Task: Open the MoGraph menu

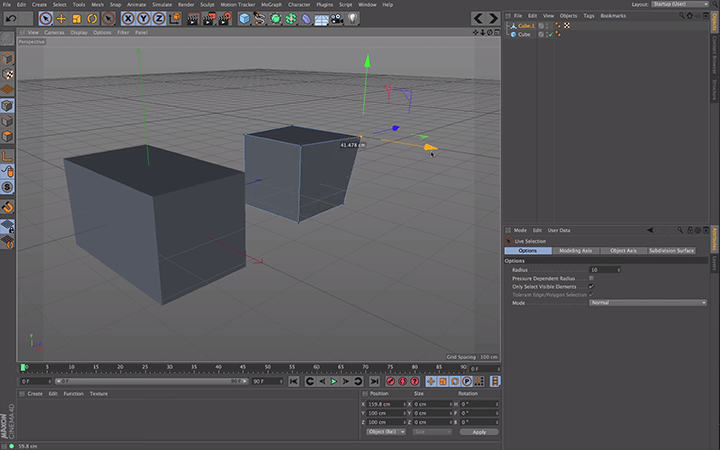Action: [271, 5]
